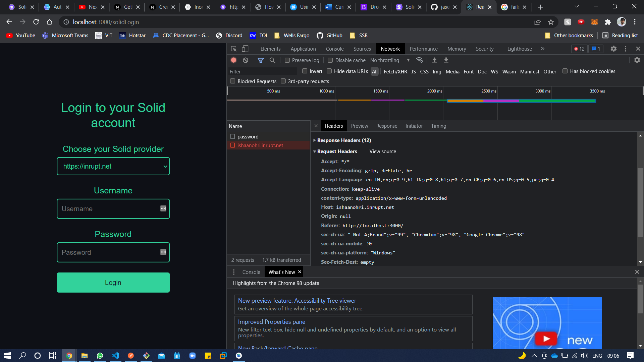
Task: Click the network filter funnel icon
Action: coord(261,60)
